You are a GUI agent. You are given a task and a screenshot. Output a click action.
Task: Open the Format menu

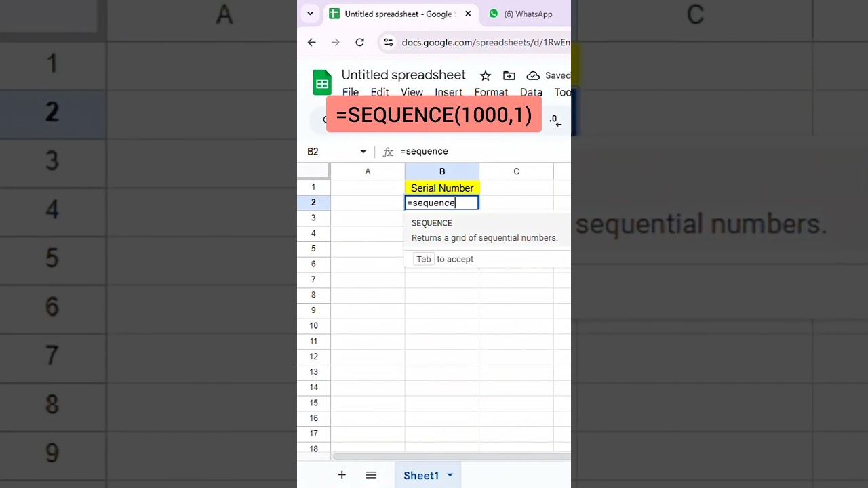tap(491, 92)
